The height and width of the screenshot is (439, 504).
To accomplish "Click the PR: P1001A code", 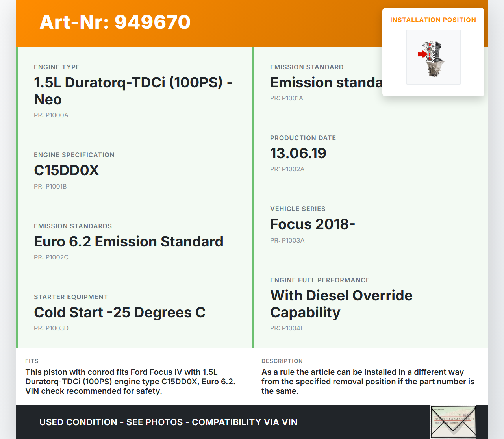I will [287, 98].
